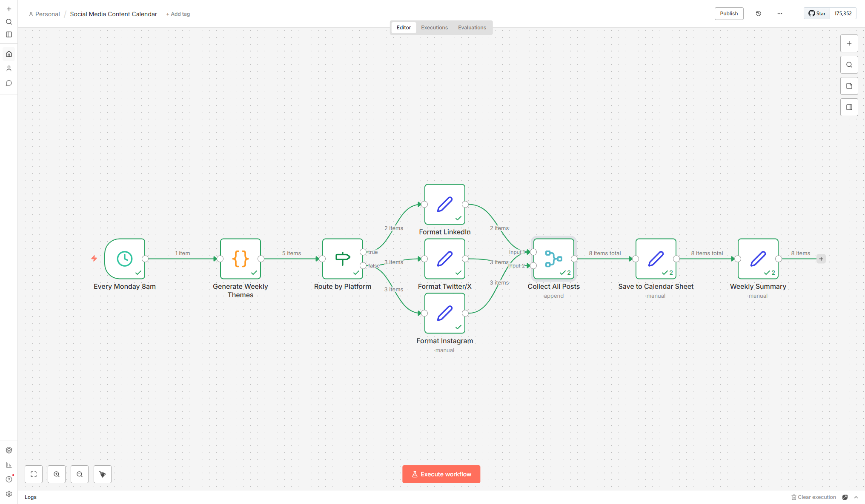
Task: Collapse the Logs panel with the chevron
Action: (x=856, y=497)
